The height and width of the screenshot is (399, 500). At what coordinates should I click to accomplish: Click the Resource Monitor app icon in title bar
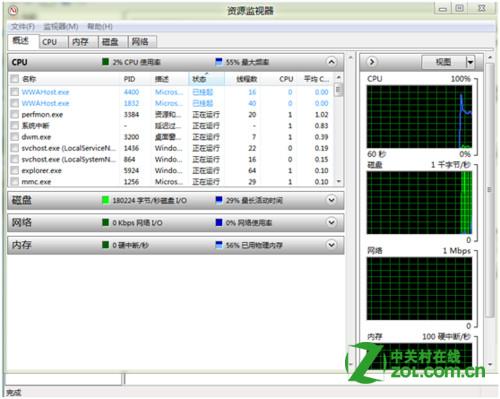13,10
